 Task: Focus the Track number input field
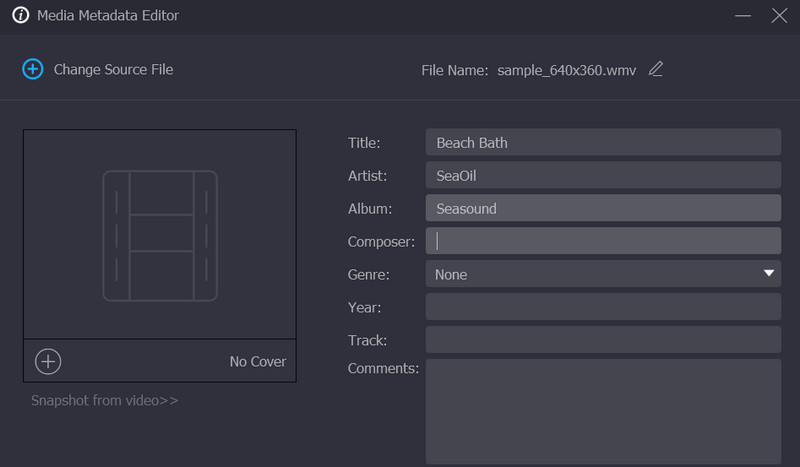602,340
